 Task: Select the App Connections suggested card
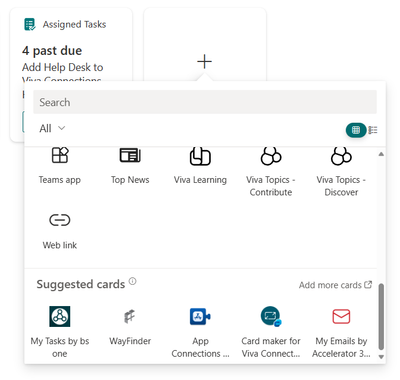pyautogui.click(x=200, y=332)
